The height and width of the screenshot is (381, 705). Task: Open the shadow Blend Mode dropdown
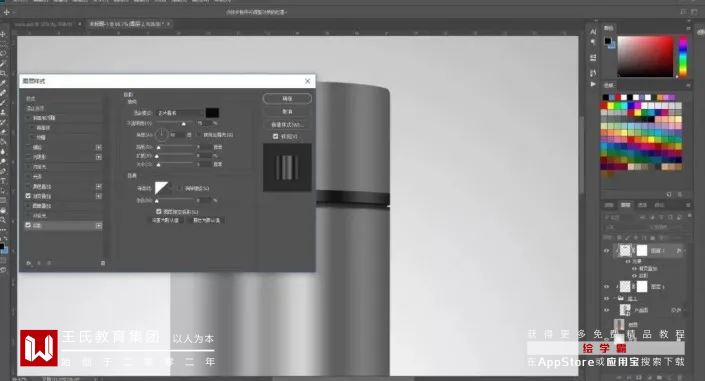[179, 112]
